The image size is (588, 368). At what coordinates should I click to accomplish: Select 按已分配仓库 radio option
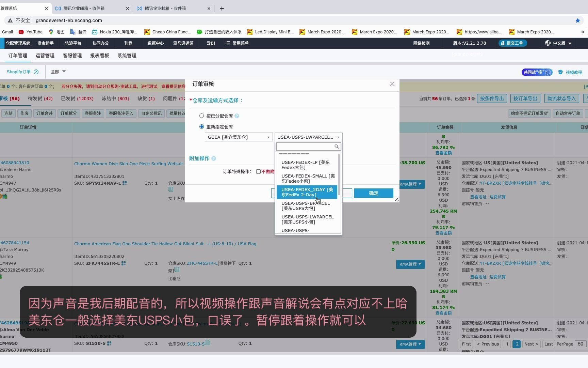coord(201,116)
